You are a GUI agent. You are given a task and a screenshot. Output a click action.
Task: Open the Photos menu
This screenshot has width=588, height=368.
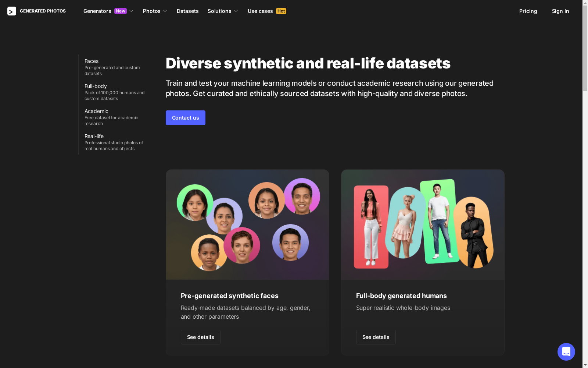(x=151, y=11)
